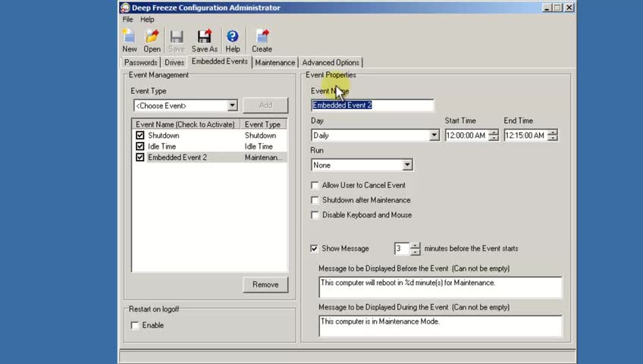Close the Deep Freeze Configuration Administrator window
This screenshot has width=643, height=364.
pyautogui.click(x=569, y=8)
